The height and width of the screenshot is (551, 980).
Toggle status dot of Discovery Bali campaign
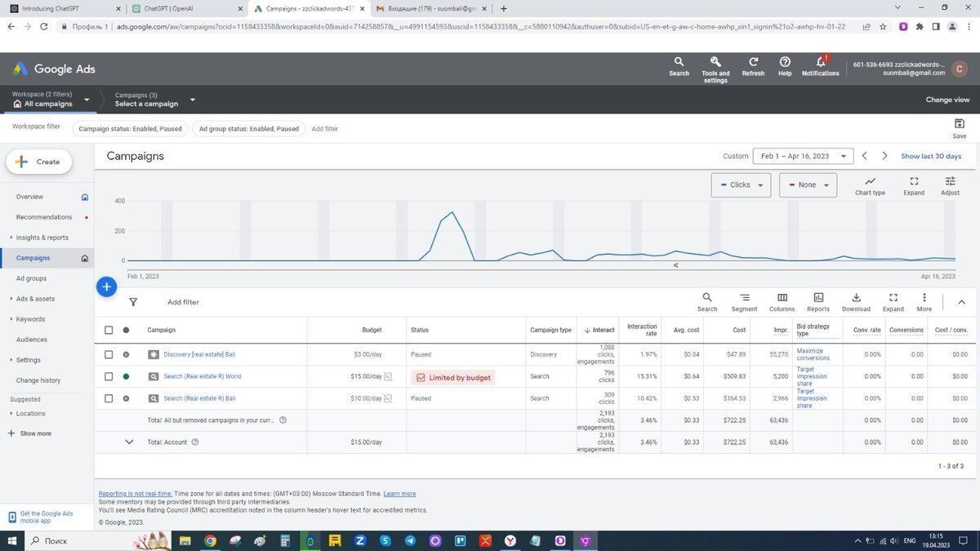click(x=126, y=354)
